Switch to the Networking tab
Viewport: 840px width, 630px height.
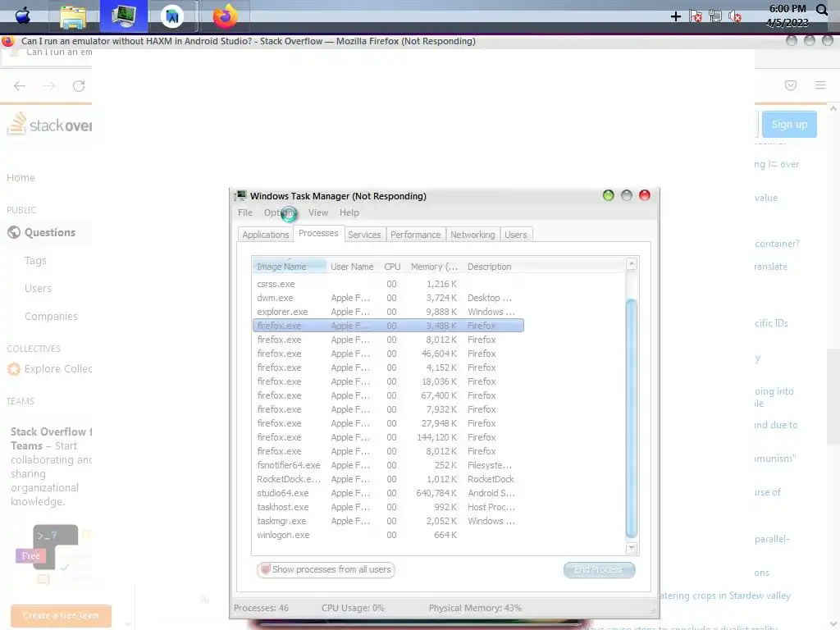(472, 235)
